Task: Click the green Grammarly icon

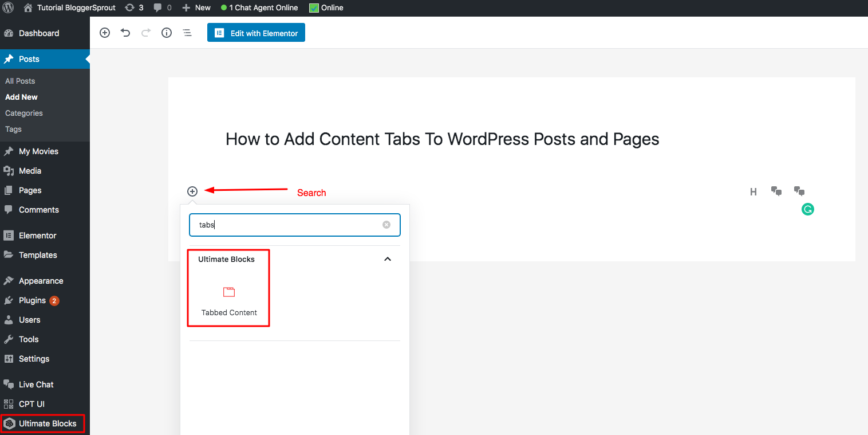Action: pyautogui.click(x=807, y=210)
